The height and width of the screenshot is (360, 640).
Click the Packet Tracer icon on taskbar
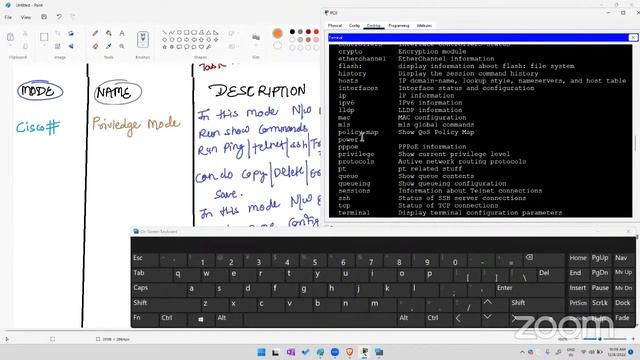point(364,352)
